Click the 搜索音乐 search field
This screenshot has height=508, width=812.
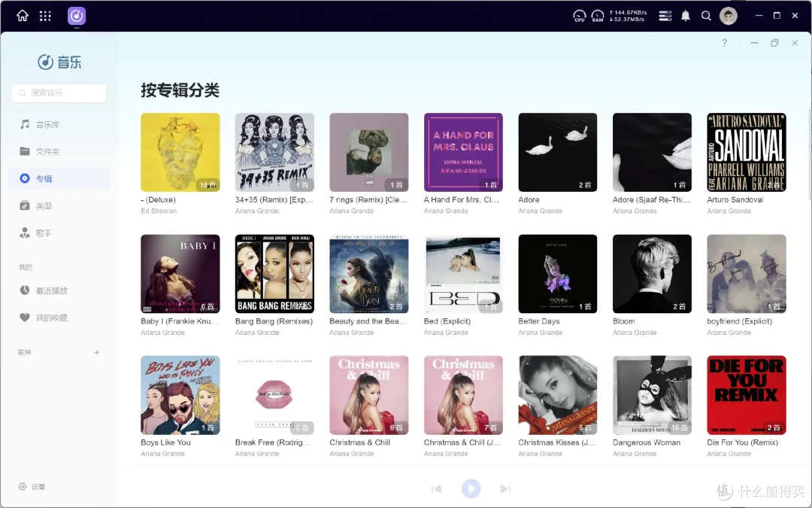pos(59,93)
